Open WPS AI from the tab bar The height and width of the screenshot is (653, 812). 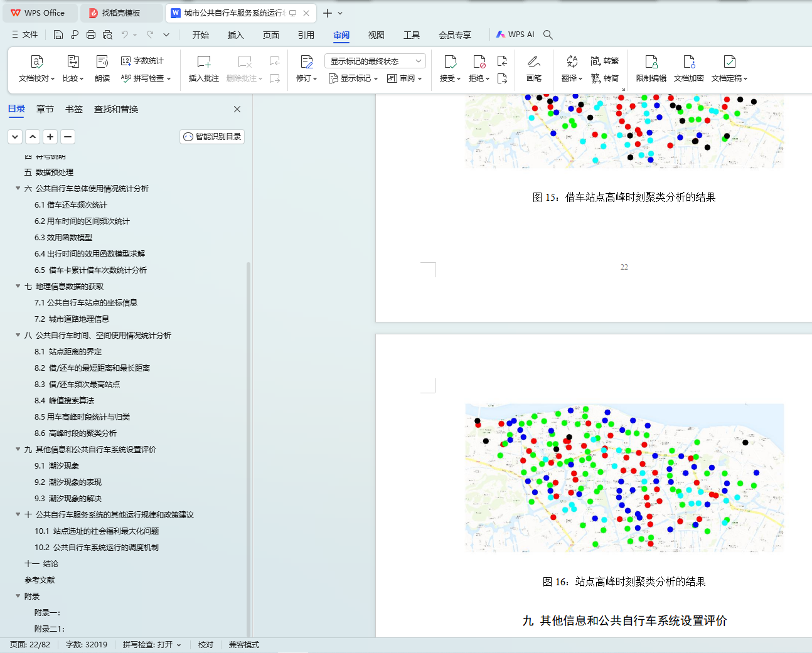pos(515,35)
